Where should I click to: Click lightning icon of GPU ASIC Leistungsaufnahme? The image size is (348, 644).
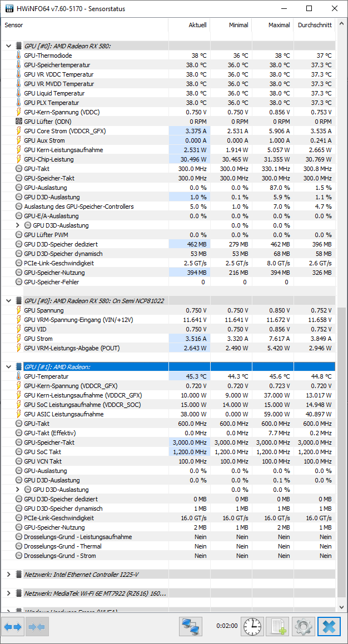(x=18, y=414)
